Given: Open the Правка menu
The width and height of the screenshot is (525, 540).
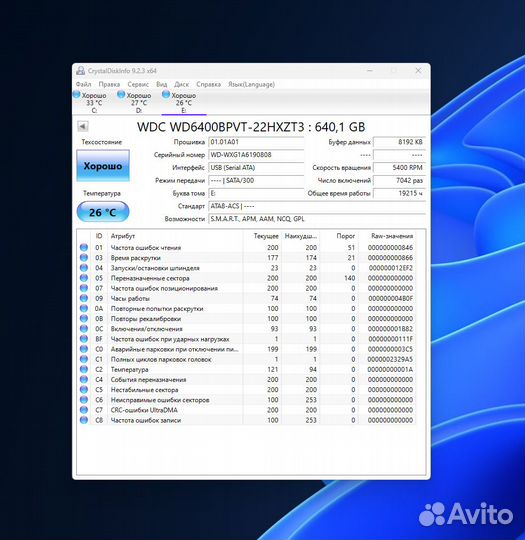Looking at the screenshot, I should pos(109,84).
